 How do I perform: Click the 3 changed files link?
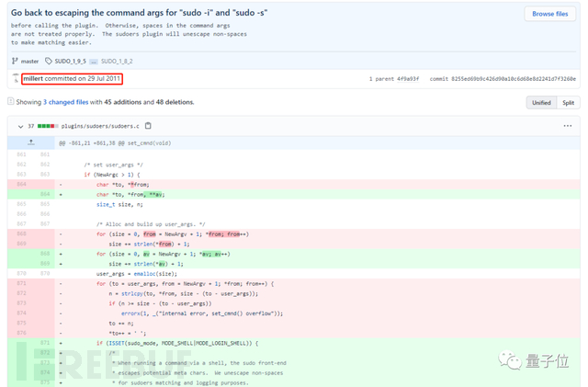[65, 102]
